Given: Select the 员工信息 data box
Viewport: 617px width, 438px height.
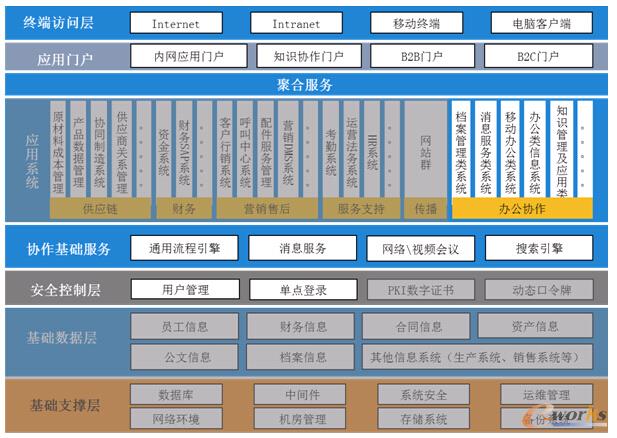Looking at the screenshot, I should click(x=185, y=326).
